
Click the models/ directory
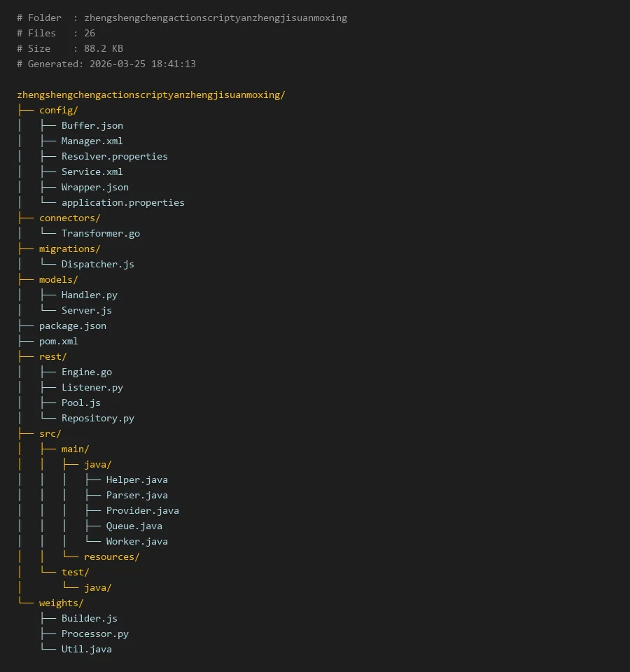pyautogui.click(x=58, y=279)
